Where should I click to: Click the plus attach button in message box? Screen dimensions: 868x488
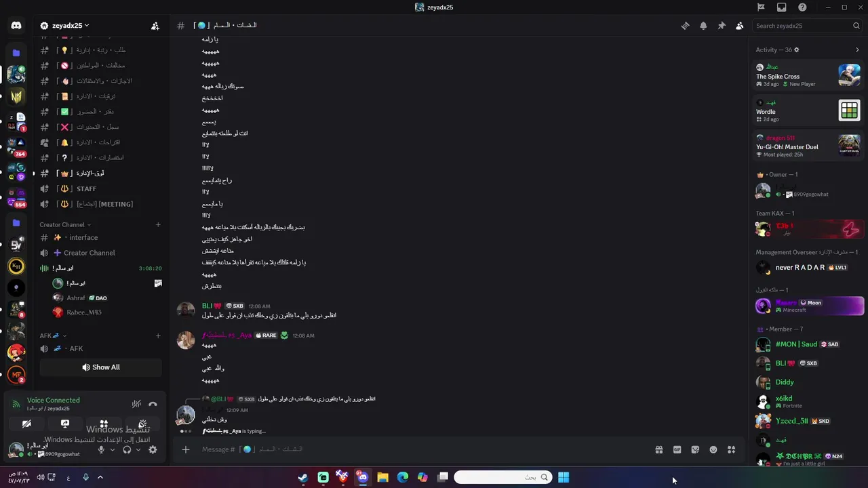tap(186, 449)
